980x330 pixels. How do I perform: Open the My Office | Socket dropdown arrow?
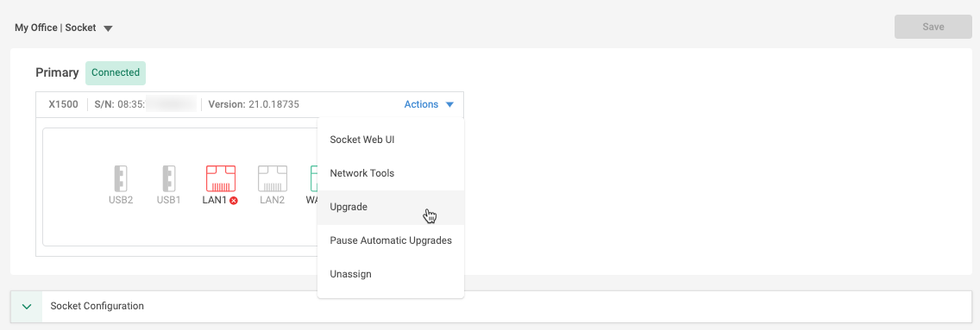coord(108,28)
